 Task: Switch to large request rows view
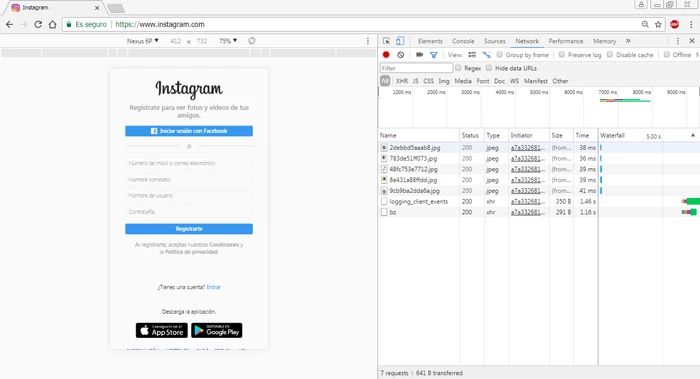pos(472,54)
